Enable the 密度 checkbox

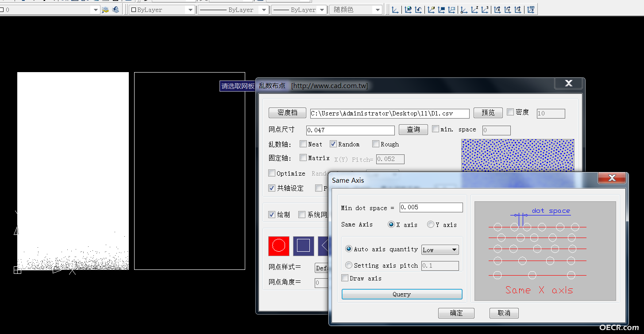(x=510, y=112)
